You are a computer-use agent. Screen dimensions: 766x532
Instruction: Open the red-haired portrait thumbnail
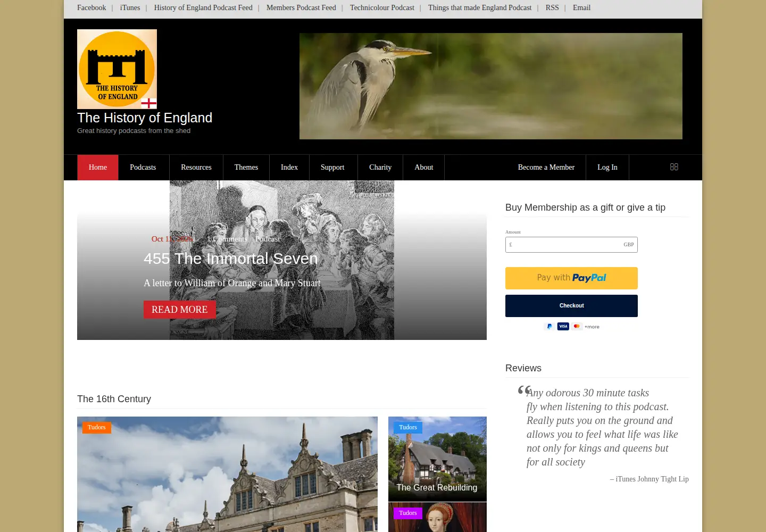pos(437,518)
